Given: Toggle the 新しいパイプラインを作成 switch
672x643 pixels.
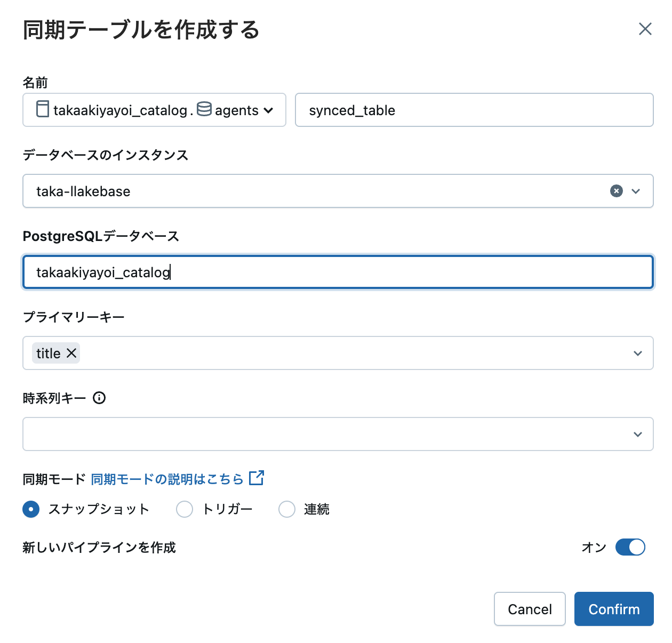Looking at the screenshot, I should [630, 547].
